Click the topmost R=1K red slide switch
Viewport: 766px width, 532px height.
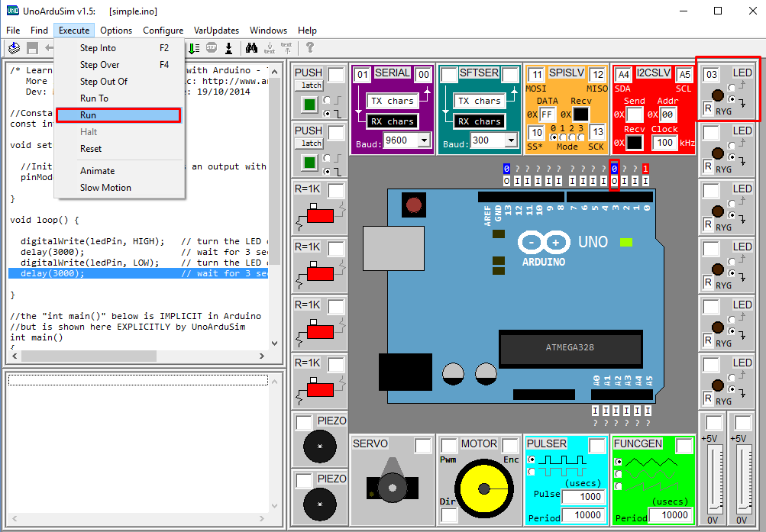click(321, 215)
